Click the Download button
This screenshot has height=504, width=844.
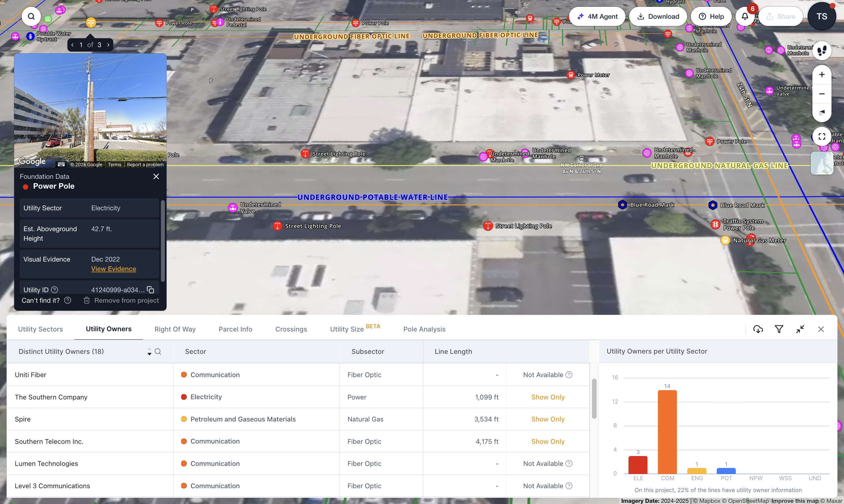[x=658, y=16]
